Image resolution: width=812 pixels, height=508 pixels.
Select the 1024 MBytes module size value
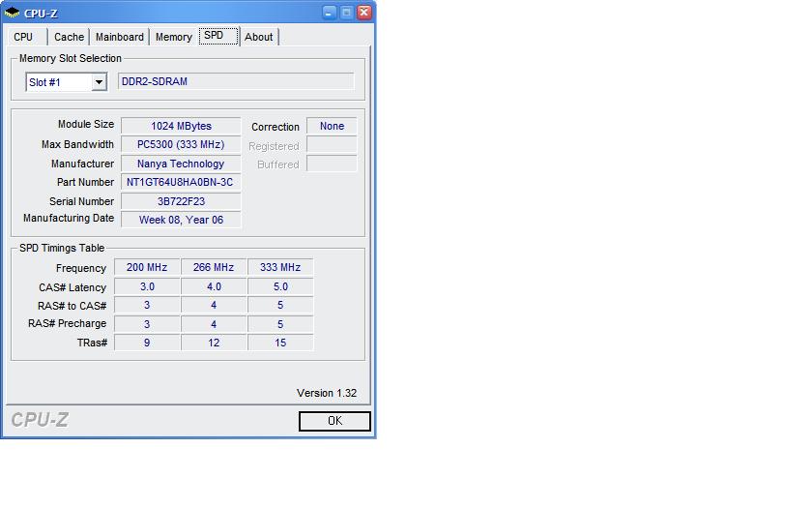[x=181, y=126]
